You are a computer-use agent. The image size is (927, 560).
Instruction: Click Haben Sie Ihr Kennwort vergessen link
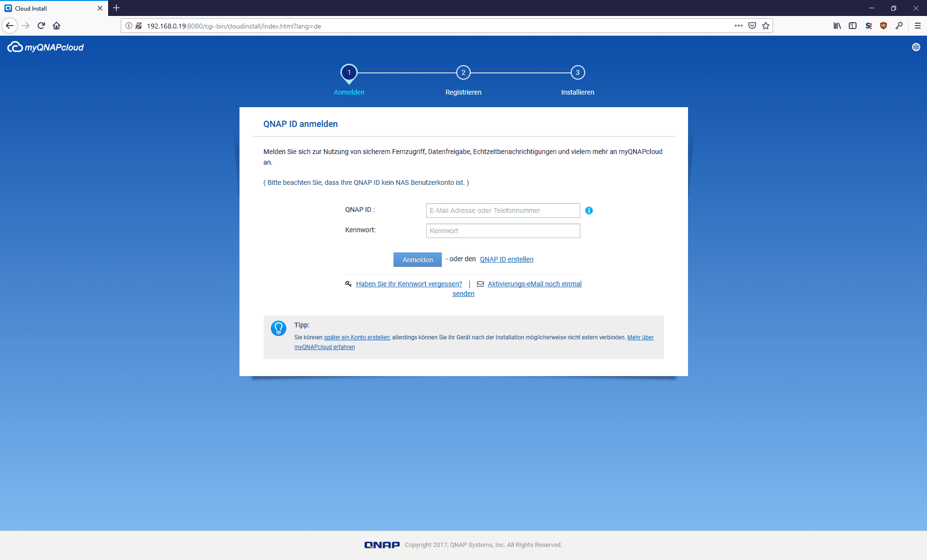408,284
